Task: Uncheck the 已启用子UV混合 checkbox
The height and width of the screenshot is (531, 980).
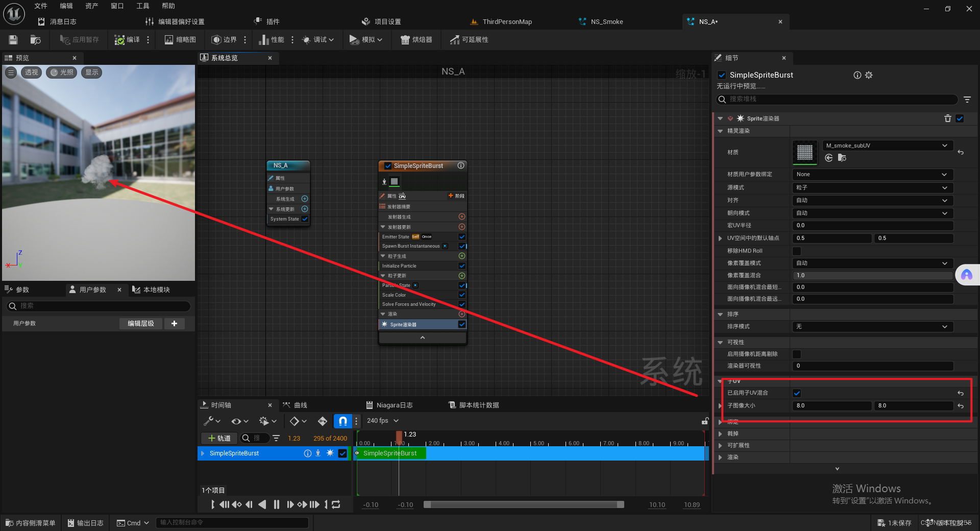Action: click(x=797, y=393)
